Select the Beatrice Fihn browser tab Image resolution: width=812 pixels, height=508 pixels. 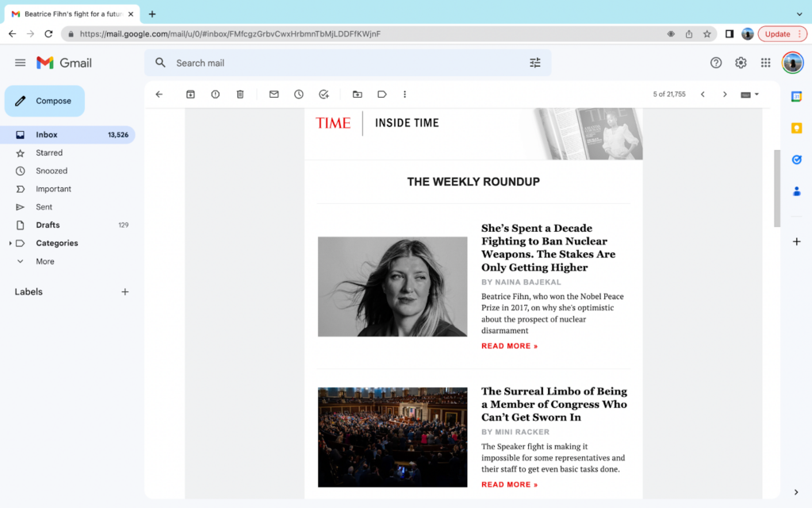click(72, 14)
